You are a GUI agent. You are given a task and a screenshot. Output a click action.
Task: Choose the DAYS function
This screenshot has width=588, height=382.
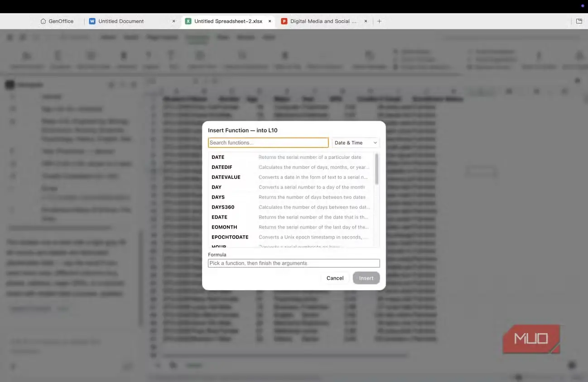[x=291, y=197]
